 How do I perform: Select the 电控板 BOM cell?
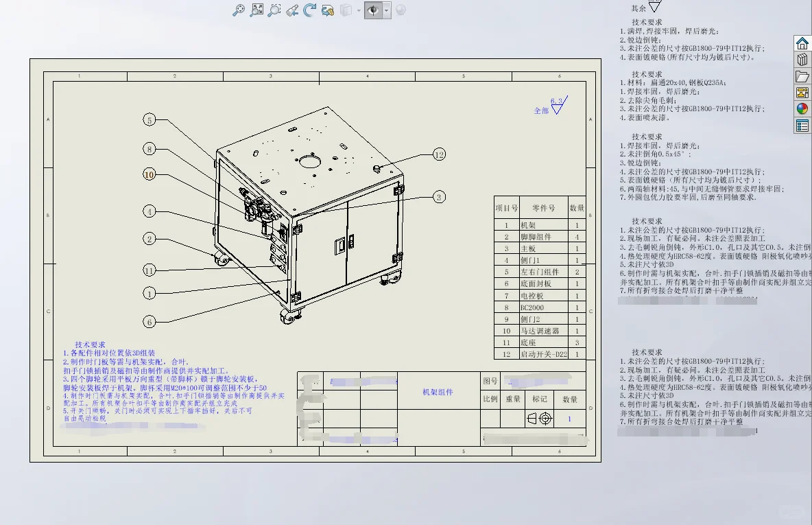pyautogui.click(x=544, y=296)
